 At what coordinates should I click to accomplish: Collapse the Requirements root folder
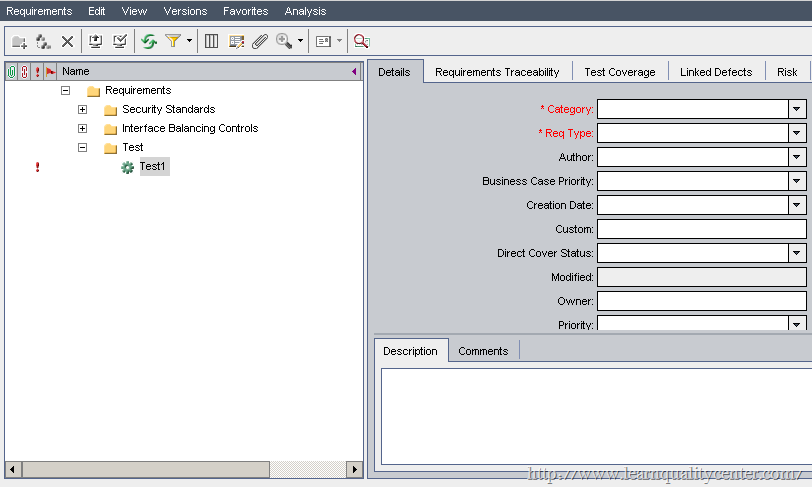click(66, 90)
